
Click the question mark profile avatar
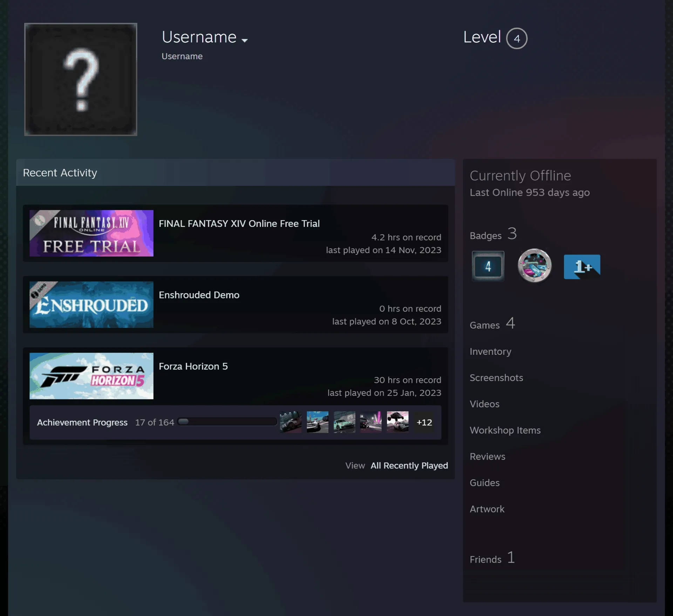click(81, 79)
